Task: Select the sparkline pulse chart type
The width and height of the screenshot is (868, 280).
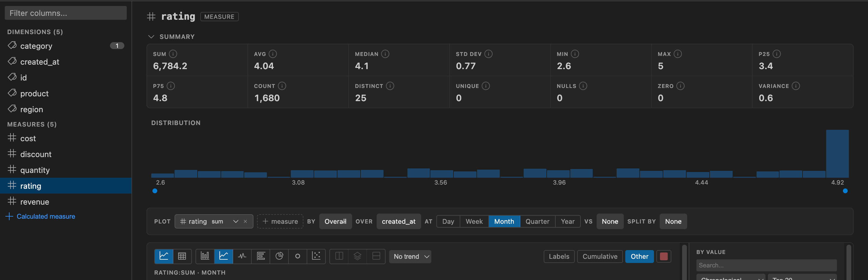Action: click(242, 256)
